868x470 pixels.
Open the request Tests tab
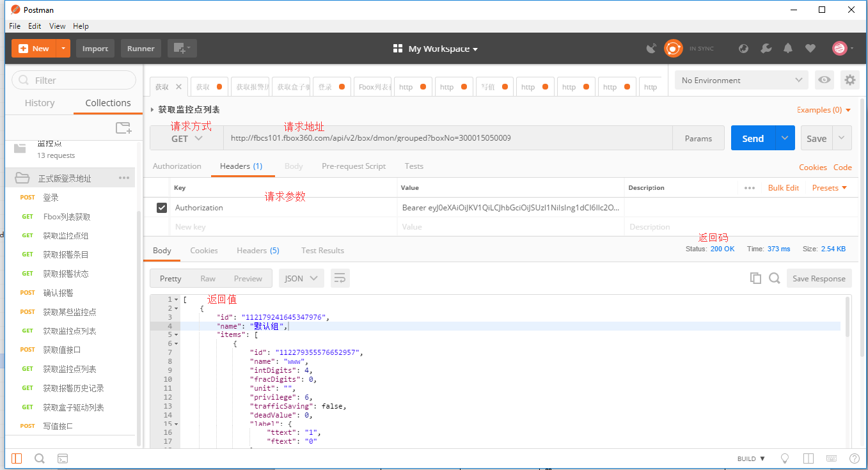click(x=414, y=166)
